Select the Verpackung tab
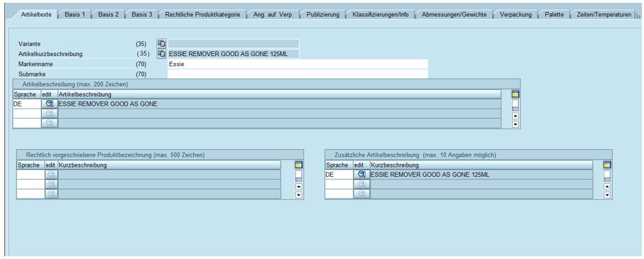 [515, 14]
